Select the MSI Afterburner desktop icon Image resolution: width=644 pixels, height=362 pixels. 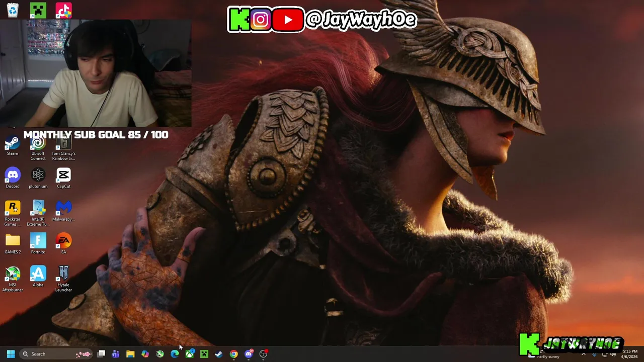[x=13, y=279]
